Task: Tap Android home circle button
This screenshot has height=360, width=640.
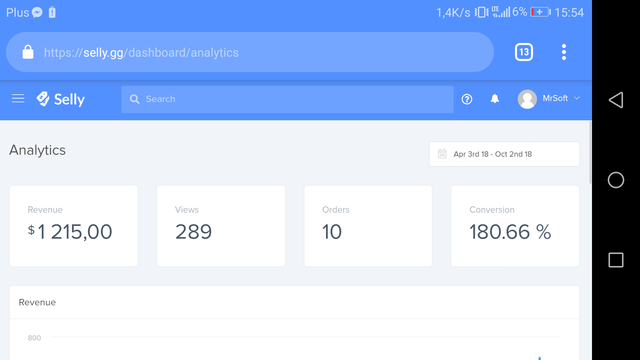Action: 616,180
